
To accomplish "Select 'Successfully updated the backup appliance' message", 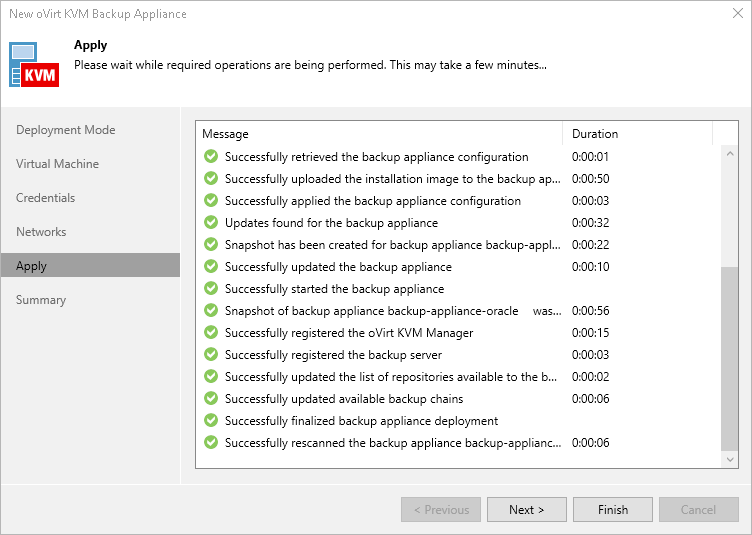I will 338,267.
